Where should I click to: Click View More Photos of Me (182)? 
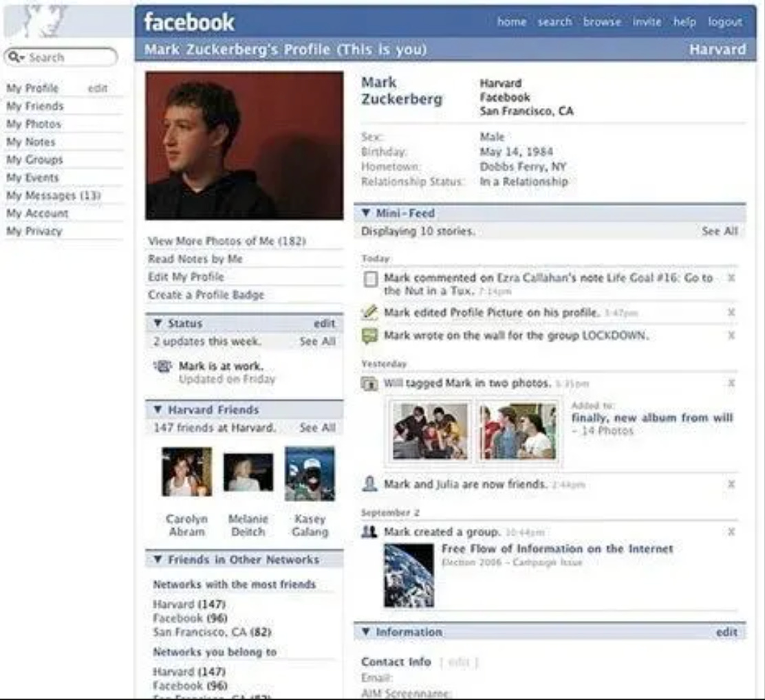click(227, 241)
